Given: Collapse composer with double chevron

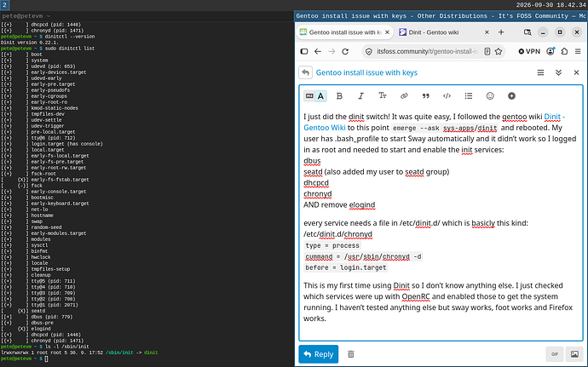Looking at the screenshot, I should tap(558, 72).
